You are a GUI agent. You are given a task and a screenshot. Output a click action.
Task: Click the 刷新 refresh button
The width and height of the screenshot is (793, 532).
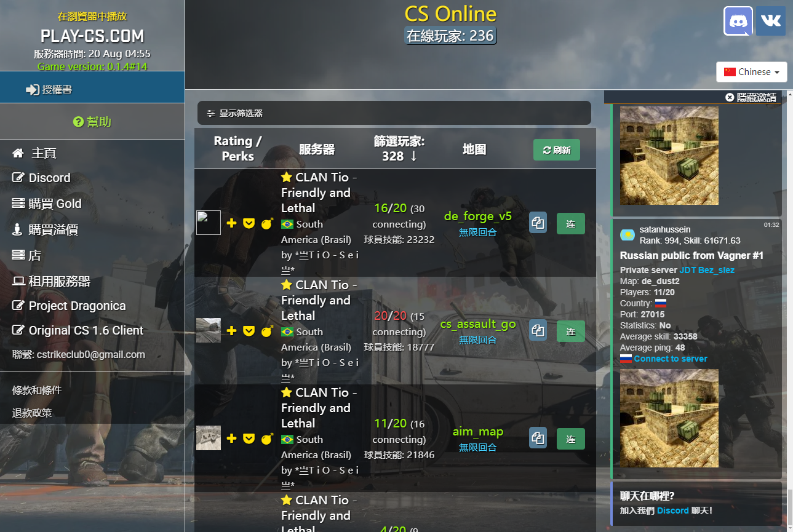pyautogui.click(x=556, y=150)
